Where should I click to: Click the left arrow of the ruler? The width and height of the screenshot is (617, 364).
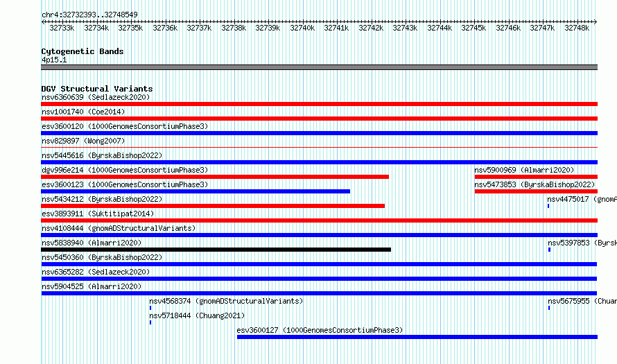[43, 22]
